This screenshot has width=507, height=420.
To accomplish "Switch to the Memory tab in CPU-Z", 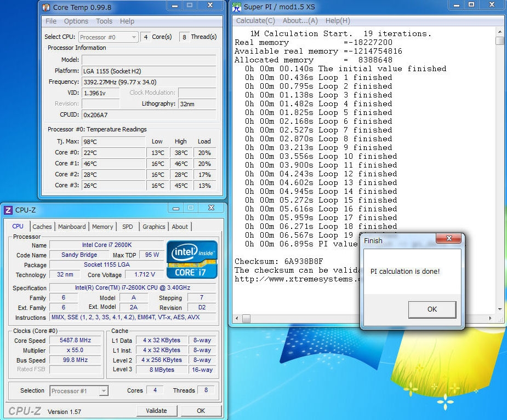I will (x=102, y=227).
